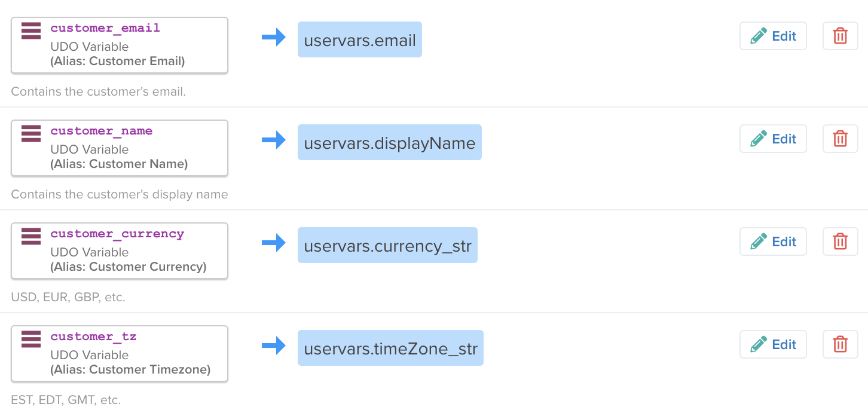The image size is (868, 416).
Task: Click the Alias: Customer Name label
Action: point(119,164)
